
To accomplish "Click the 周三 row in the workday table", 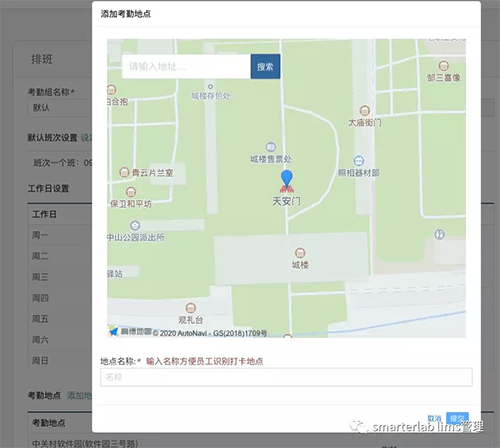I will 60,277.
